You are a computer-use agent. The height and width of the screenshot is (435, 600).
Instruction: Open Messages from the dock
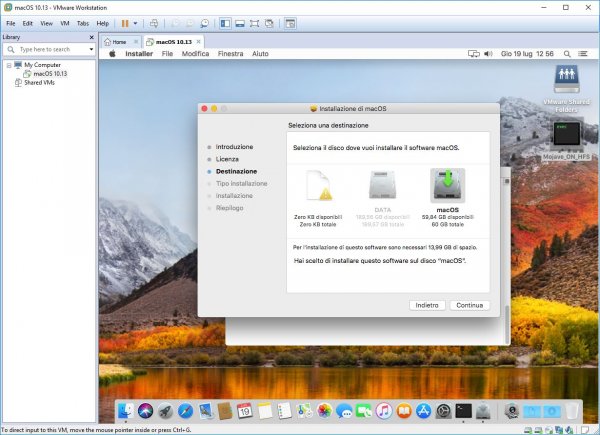pos(344,411)
